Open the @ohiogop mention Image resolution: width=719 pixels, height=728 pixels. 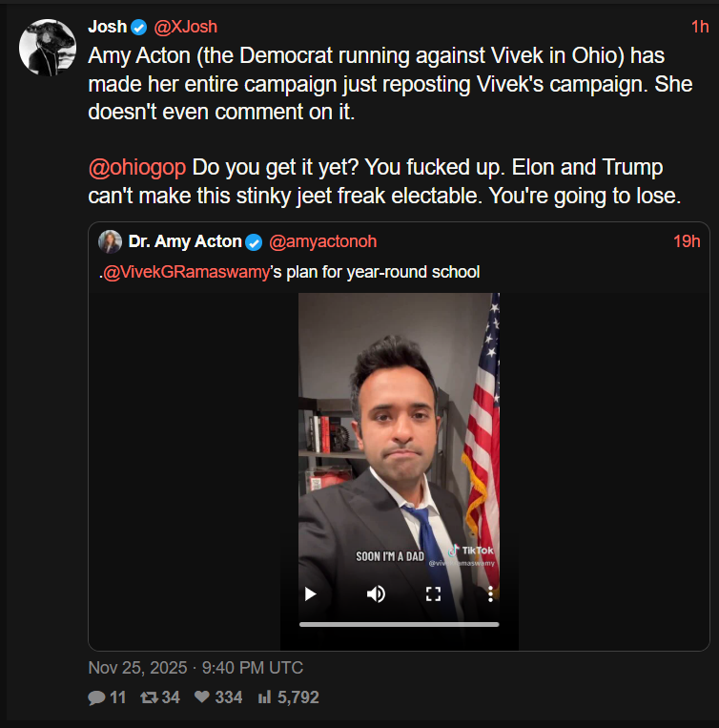pyautogui.click(x=136, y=168)
